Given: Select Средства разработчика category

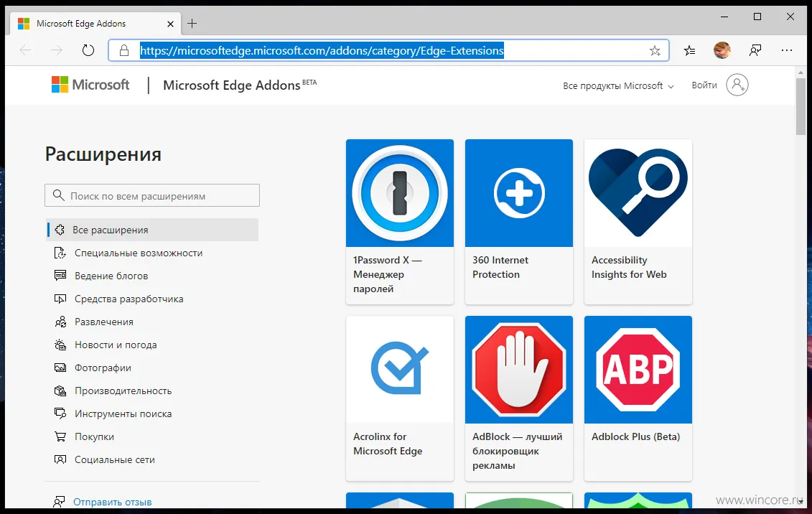Looking at the screenshot, I should pyautogui.click(x=129, y=299).
